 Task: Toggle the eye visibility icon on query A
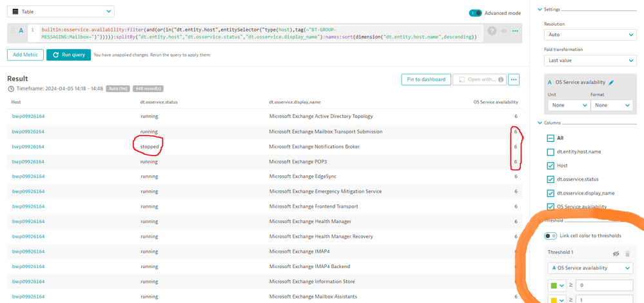coord(503,31)
